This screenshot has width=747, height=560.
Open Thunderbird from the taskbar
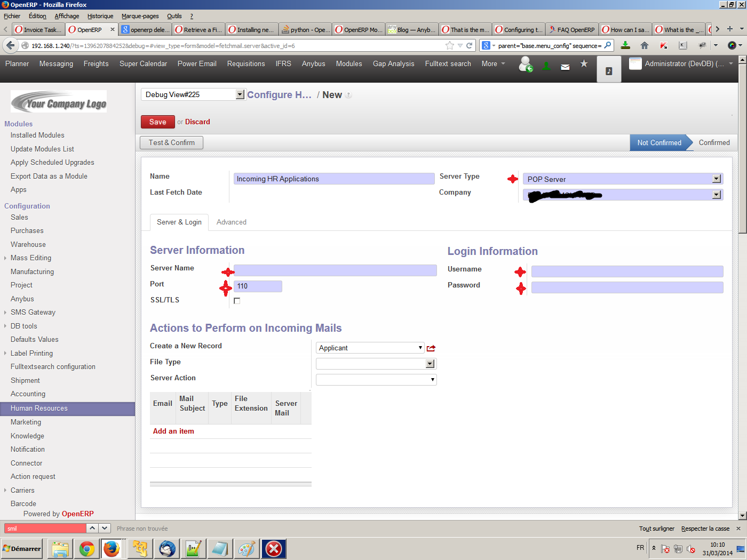(x=167, y=548)
